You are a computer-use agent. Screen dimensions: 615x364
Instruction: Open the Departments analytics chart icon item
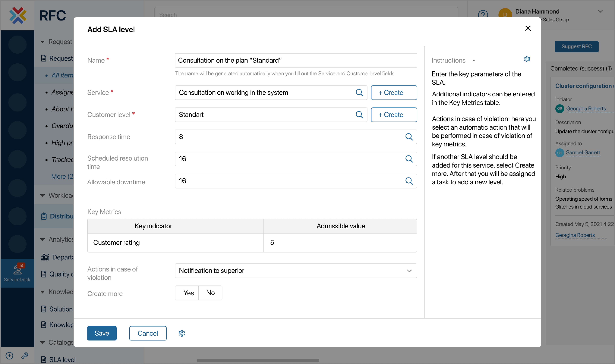pyautogui.click(x=45, y=257)
